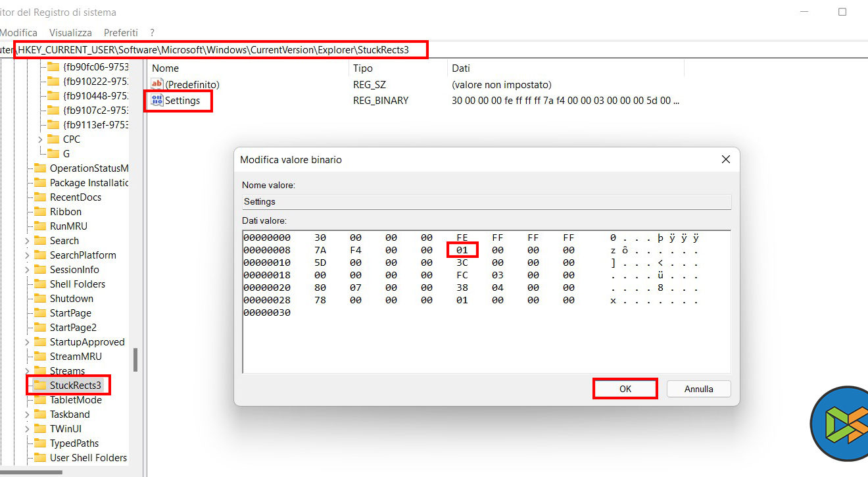Click the registry tree's vertical scrollbar thumb
The width and height of the screenshot is (868, 477).
pyautogui.click(x=135, y=360)
